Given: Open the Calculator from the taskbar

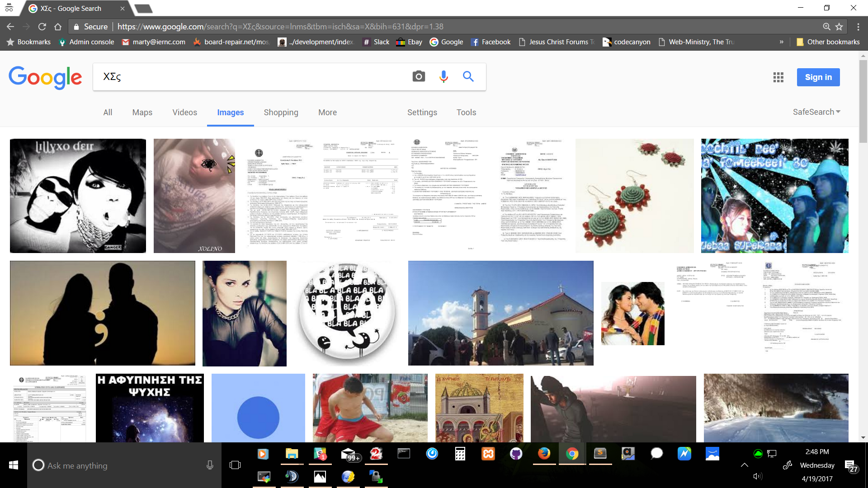Looking at the screenshot, I should [460, 454].
